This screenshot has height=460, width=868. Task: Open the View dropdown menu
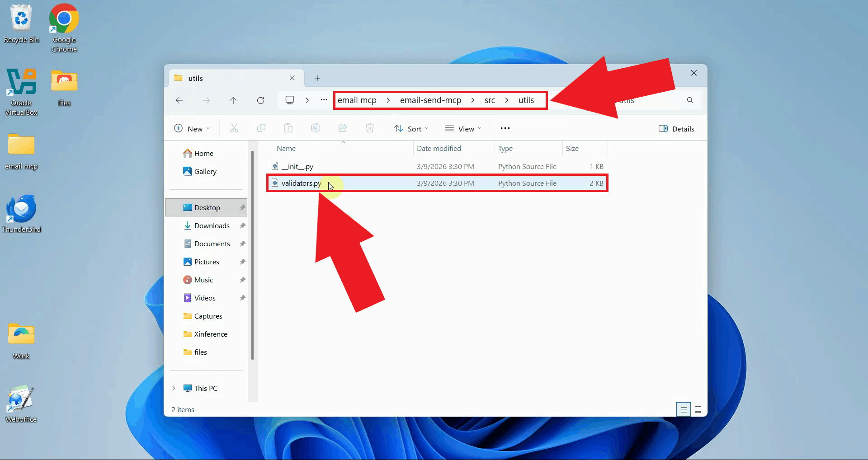click(x=463, y=129)
